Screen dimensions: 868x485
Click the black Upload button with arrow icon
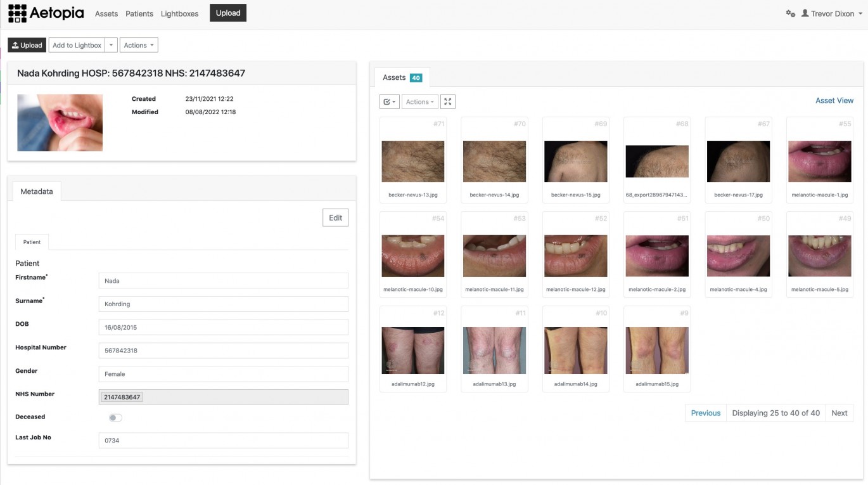[x=27, y=45]
